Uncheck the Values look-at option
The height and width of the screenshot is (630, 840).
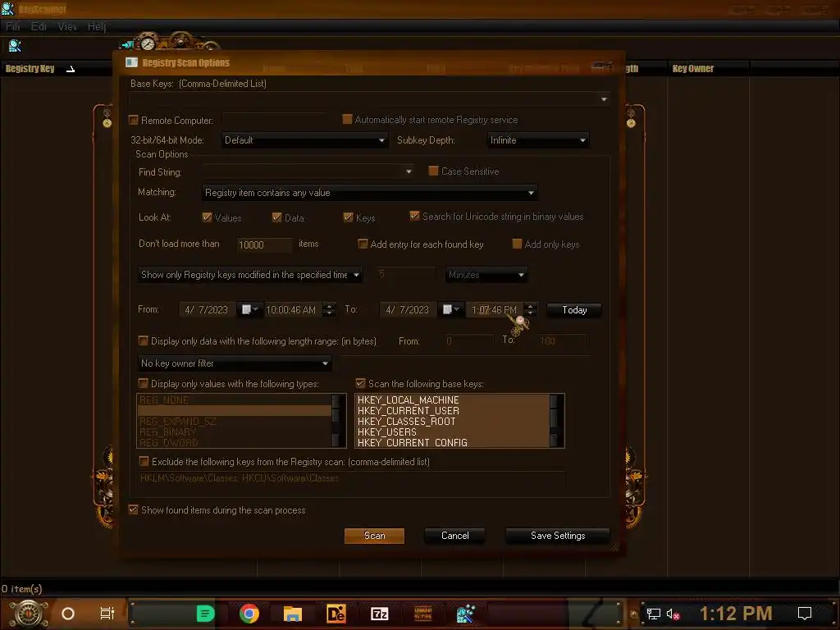coord(207,217)
